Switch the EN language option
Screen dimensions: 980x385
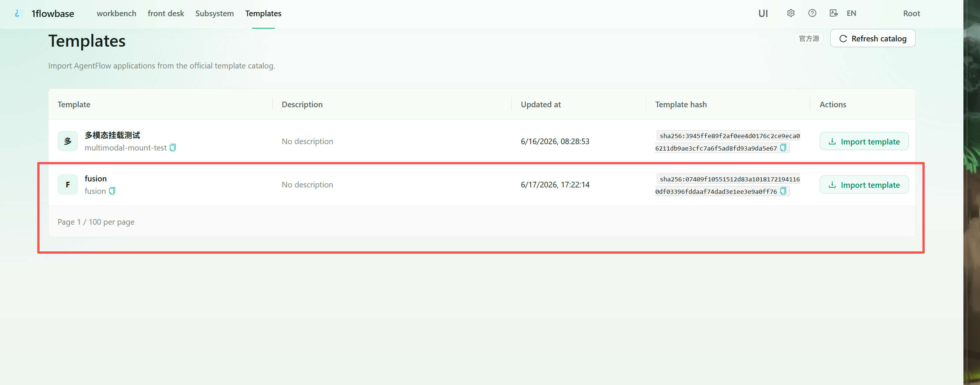(851, 13)
